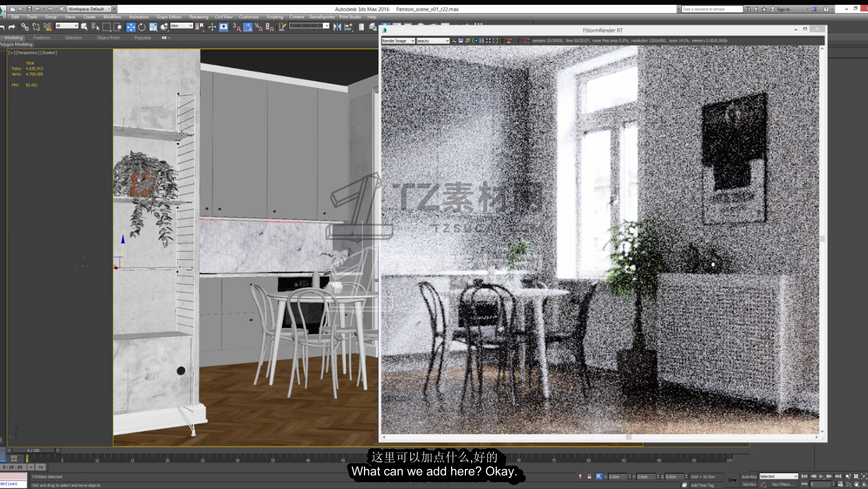Click the redo arrow in main toolbar
The height and width of the screenshot is (489, 868).
point(12,27)
